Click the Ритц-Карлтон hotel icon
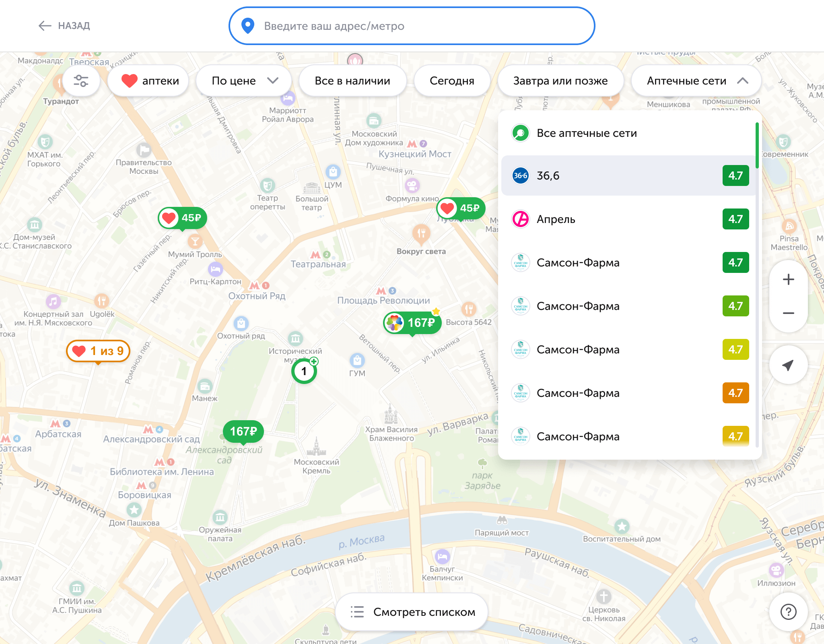The height and width of the screenshot is (644, 824). pos(216,269)
